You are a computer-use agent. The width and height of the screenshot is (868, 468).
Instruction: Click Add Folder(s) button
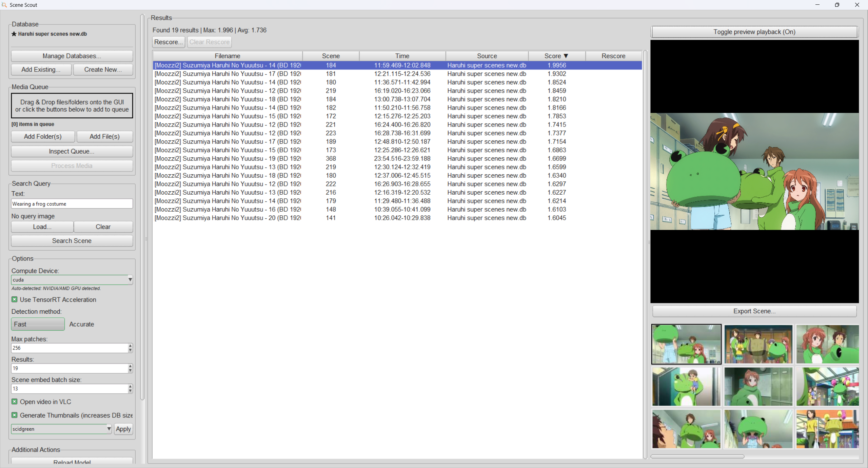[43, 136]
